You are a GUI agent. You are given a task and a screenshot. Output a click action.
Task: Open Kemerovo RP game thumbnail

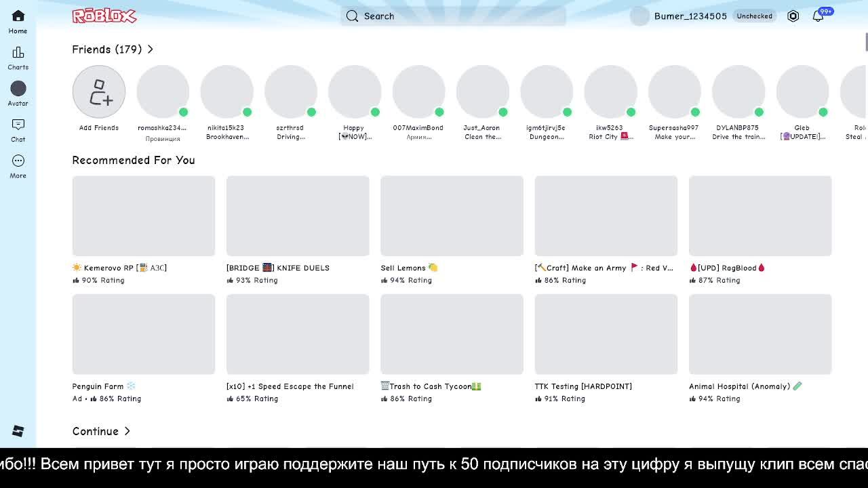pos(144,216)
